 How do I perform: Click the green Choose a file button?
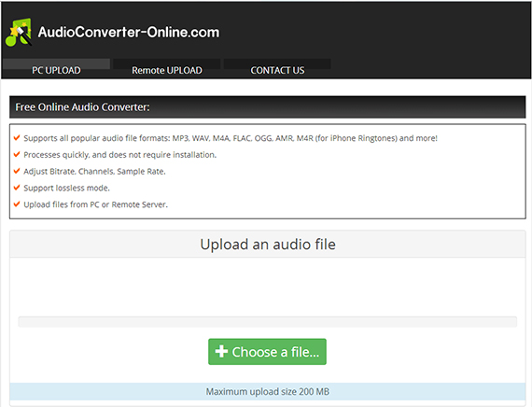point(267,352)
